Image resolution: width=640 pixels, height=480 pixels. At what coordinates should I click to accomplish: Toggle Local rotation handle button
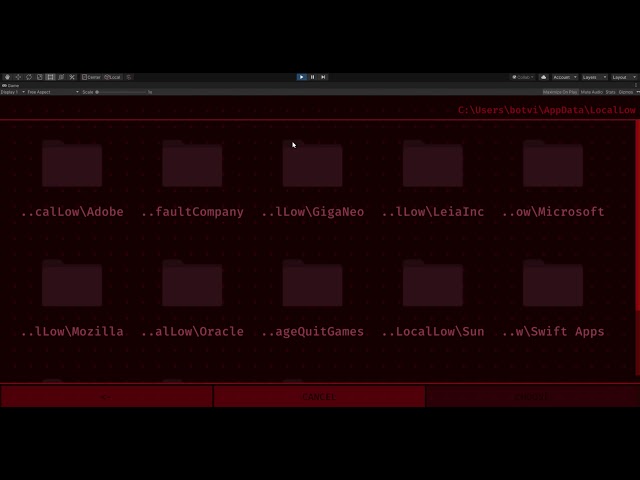click(113, 77)
